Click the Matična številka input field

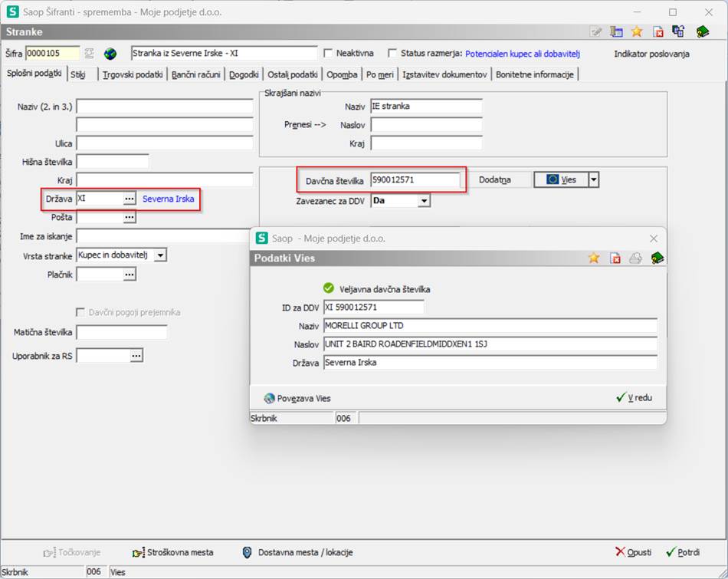coord(122,332)
